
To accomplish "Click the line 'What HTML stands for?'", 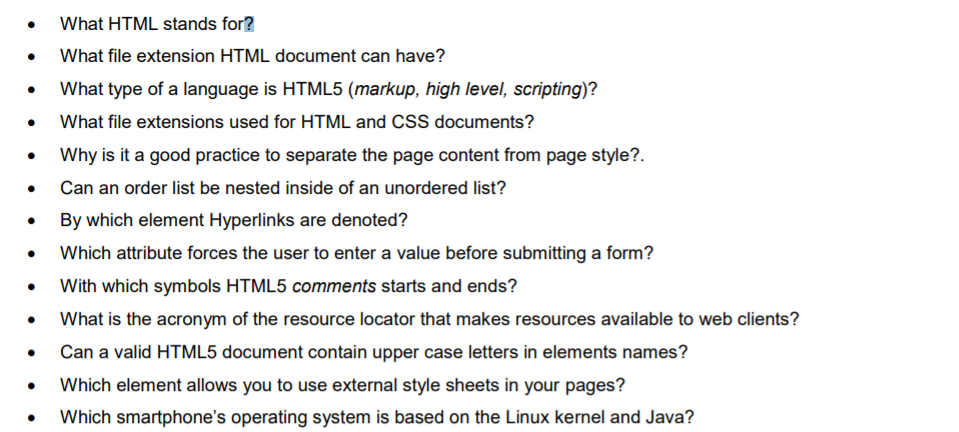I will [x=157, y=24].
